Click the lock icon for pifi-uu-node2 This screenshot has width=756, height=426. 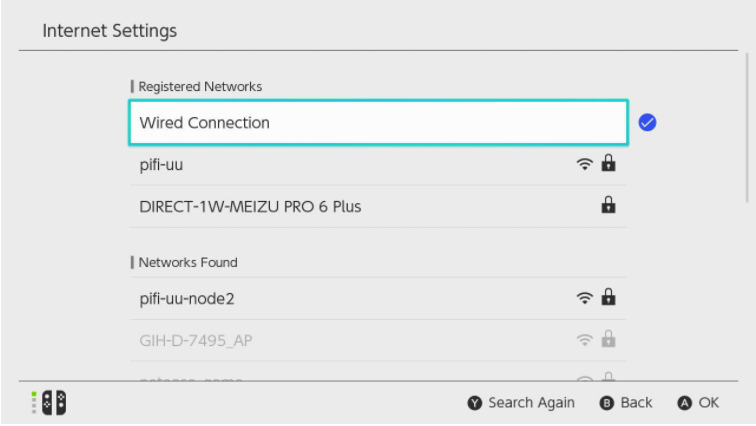pos(608,297)
